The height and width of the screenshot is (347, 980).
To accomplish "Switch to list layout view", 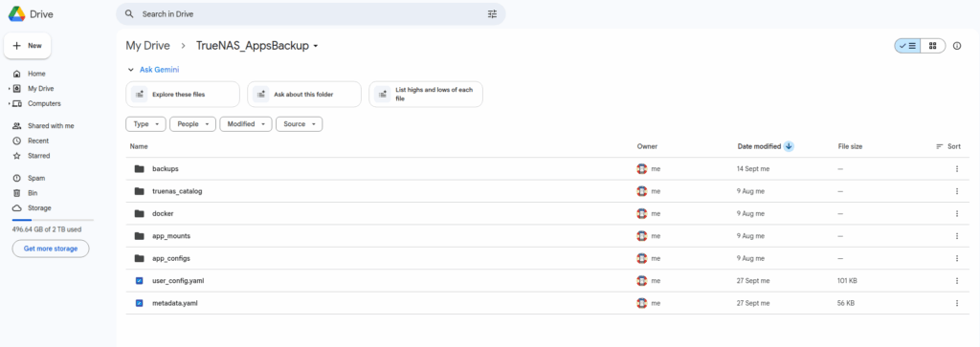I will point(907,46).
